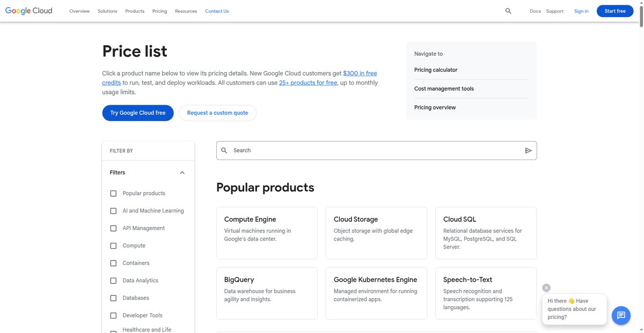
Task: Click Try Google Cloud free button
Action: click(138, 113)
